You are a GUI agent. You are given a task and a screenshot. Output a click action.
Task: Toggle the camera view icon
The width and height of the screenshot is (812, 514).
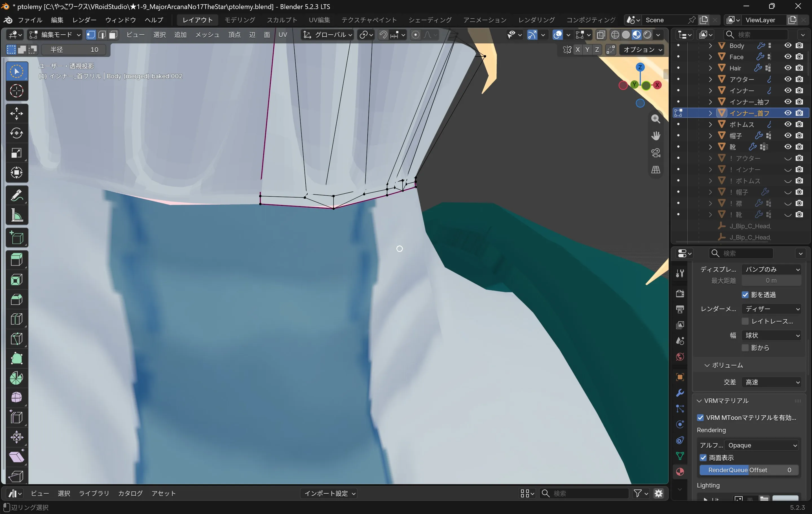tap(656, 153)
